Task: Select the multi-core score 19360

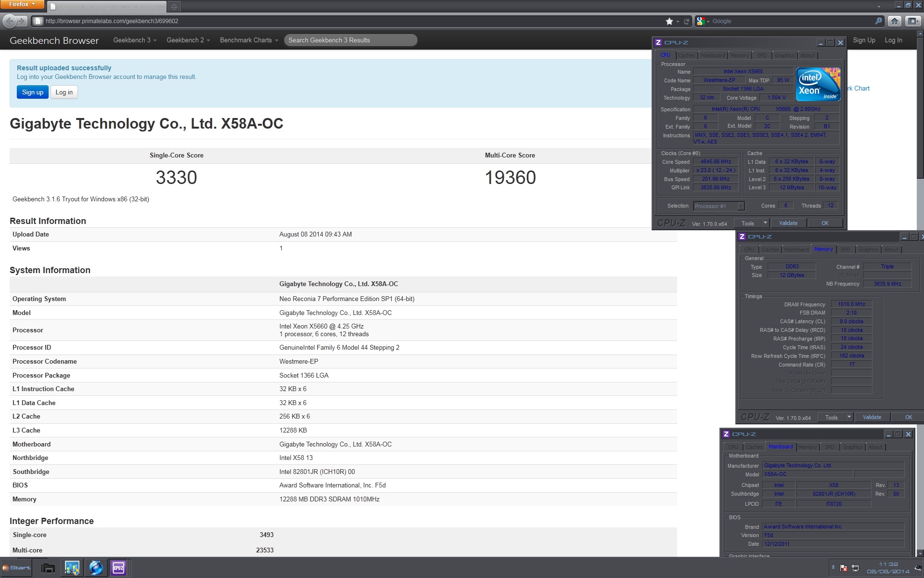Action: [x=510, y=177]
